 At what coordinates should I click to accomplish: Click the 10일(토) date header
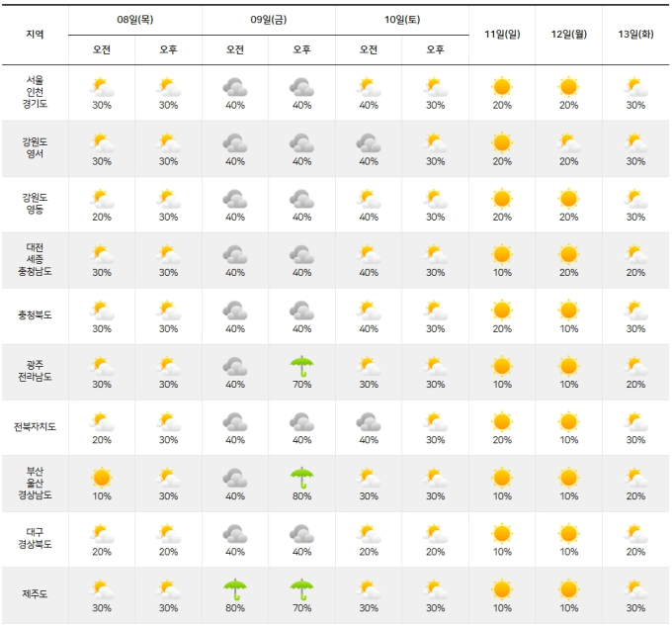(402, 20)
